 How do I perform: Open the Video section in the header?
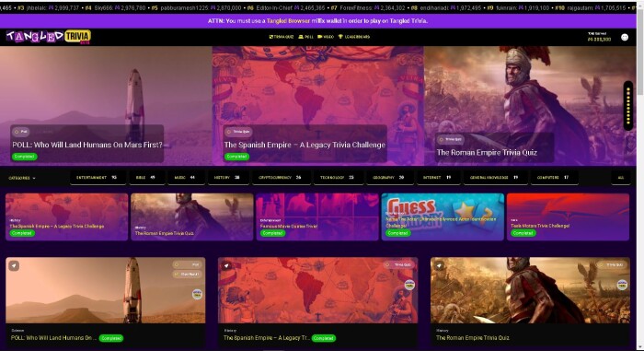click(326, 37)
